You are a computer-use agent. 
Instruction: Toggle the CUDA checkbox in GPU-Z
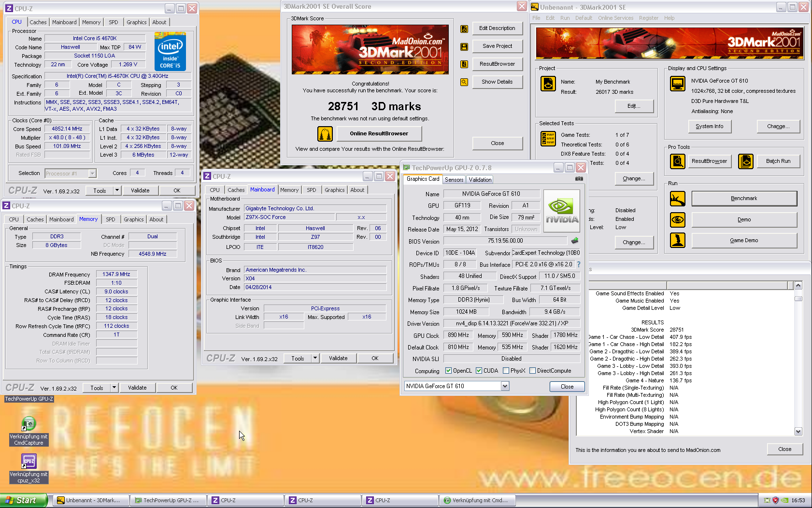tap(479, 371)
